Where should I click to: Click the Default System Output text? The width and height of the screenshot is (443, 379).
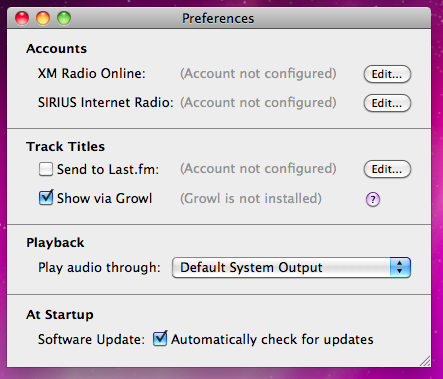click(x=251, y=267)
